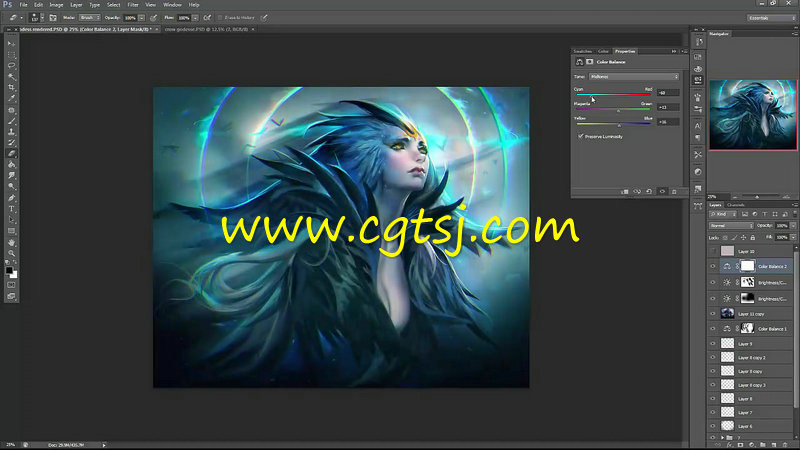Click view previous state icon in Properties
Image resolution: width=800 pixels, height=450 pixels.
coord(637,192)
